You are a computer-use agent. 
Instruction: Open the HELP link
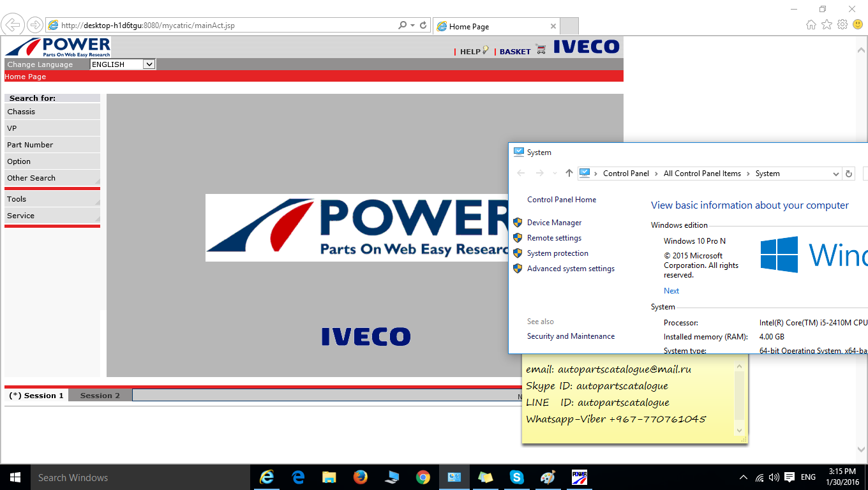point(470,52)
